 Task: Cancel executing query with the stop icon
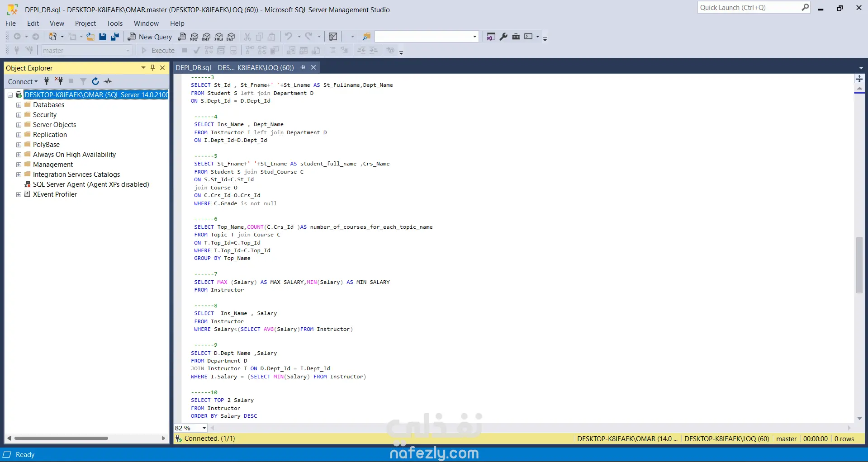[x=185, y=50]
